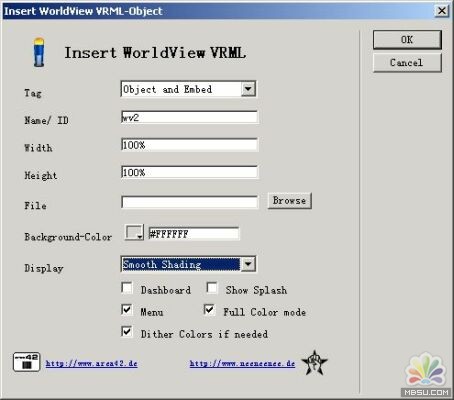
Task: Click the #FFFFFF color hex field
Action: 194,234
